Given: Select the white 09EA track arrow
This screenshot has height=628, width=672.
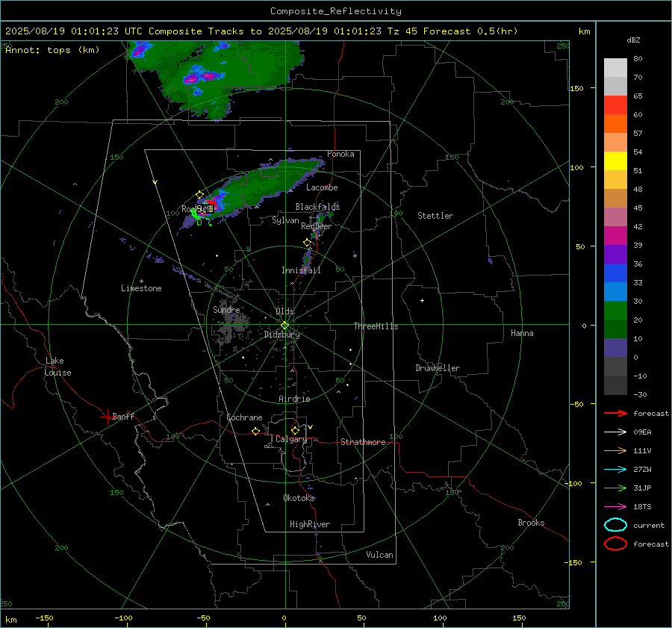Looking at the screenshot, I should tap(615, 432).
